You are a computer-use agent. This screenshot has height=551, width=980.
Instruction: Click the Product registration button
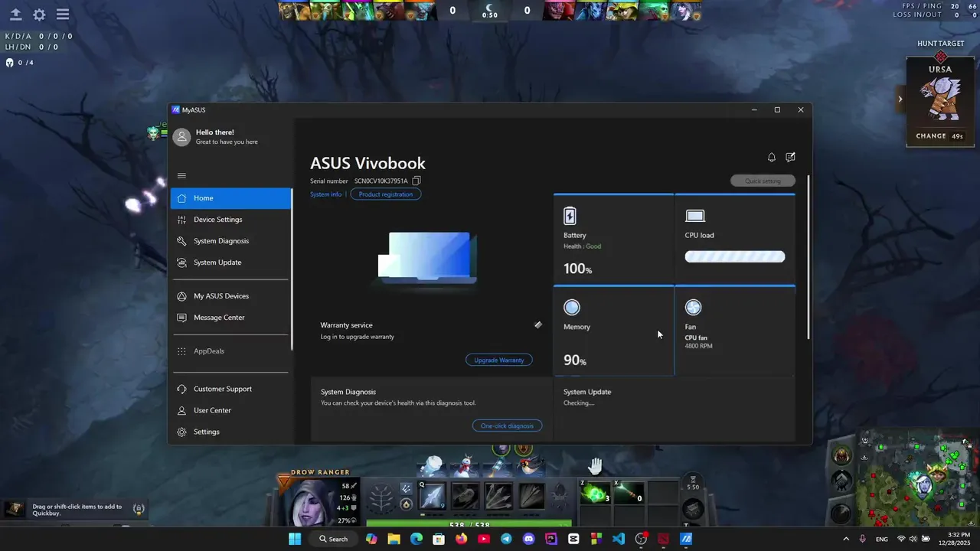click(x=386, y=194)
